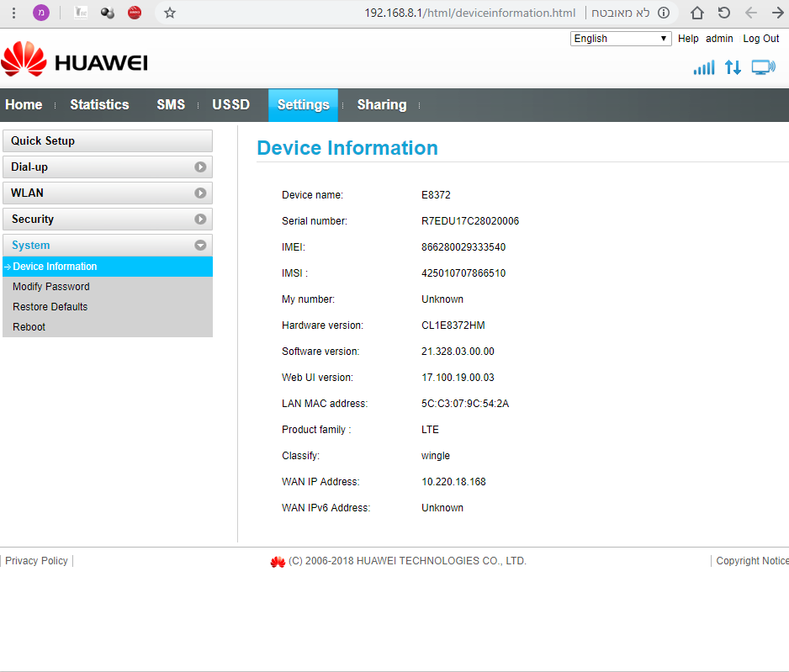Open Restore Defaults page
This screenshot has width=789, height=672.
tap(50, 307)
